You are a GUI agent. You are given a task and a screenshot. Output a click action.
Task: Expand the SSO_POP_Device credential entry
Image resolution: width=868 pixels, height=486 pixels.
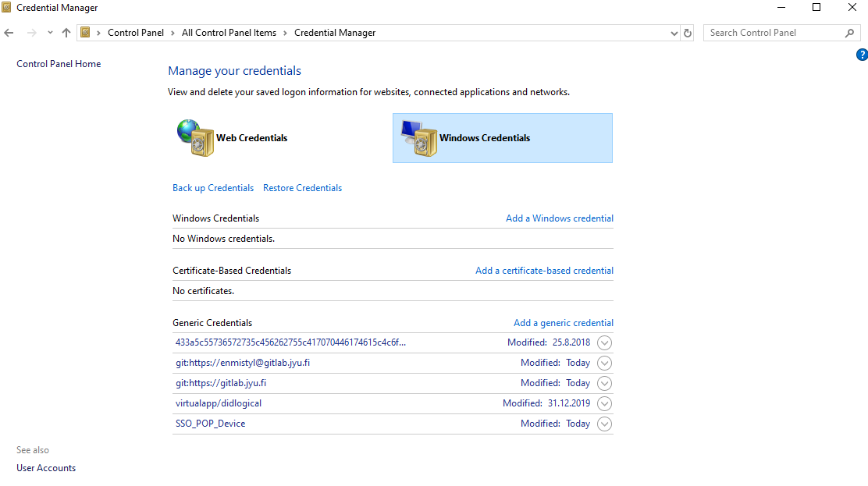(x=604, y=424)
